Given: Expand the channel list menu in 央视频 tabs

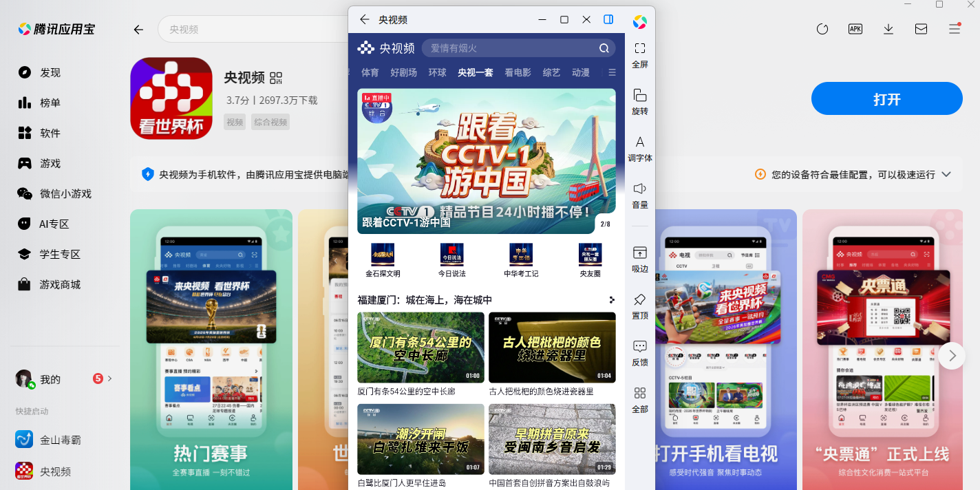Looking at the screenshot, I should pyautogui.click(x=612, y=72).
